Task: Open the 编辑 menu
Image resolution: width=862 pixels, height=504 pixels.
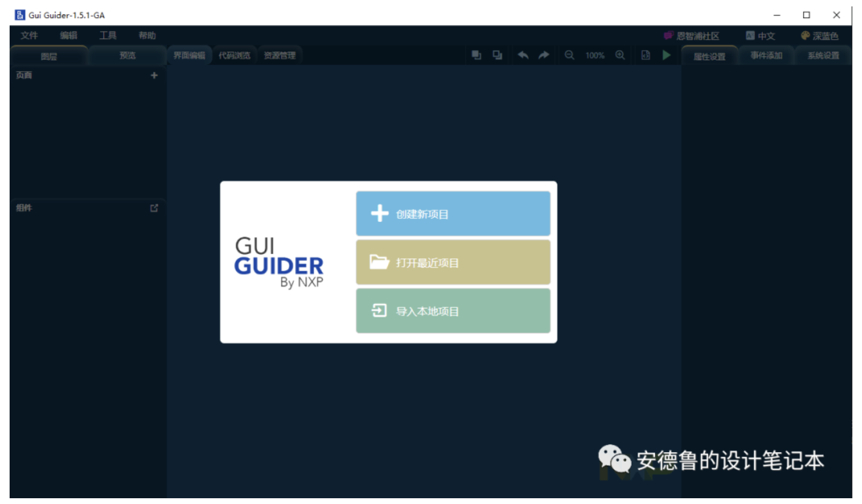Action: [x=69, y=35]
